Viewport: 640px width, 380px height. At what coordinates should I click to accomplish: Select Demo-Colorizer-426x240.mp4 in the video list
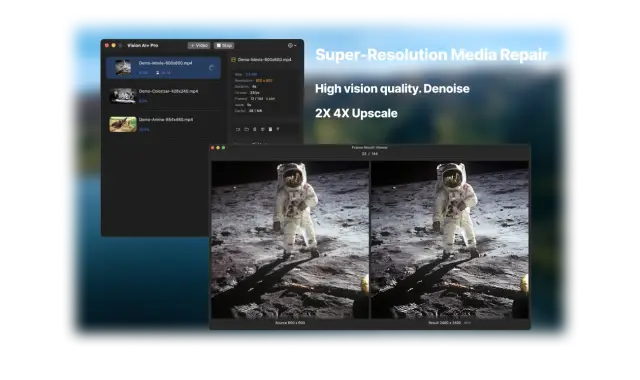(163, 96)
